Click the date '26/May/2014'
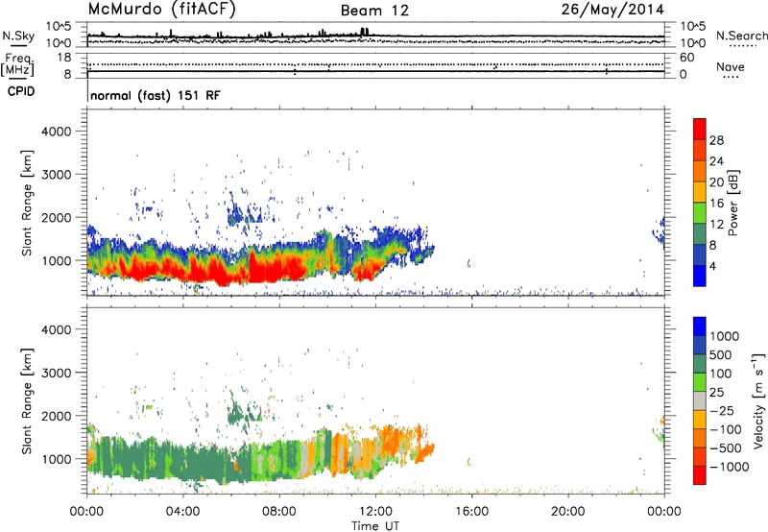The image size is (768, 532). (612, 9)
